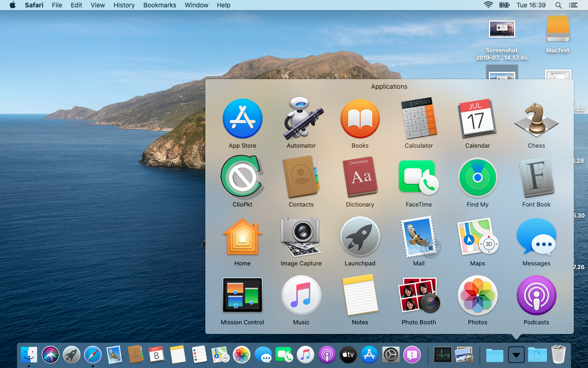Image resolution: width=588 pixels, height=368 pixels.
Task: Launch Siri from the Dock
Action: click(x=51, y=355)
